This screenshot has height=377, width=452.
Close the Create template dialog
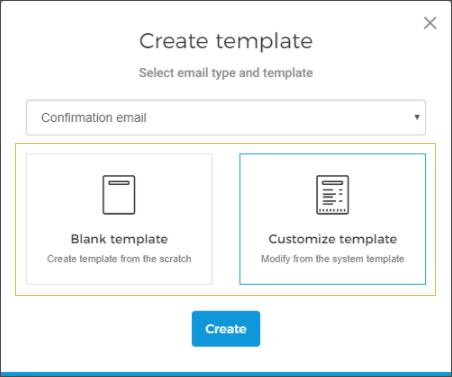coord(430,23)
